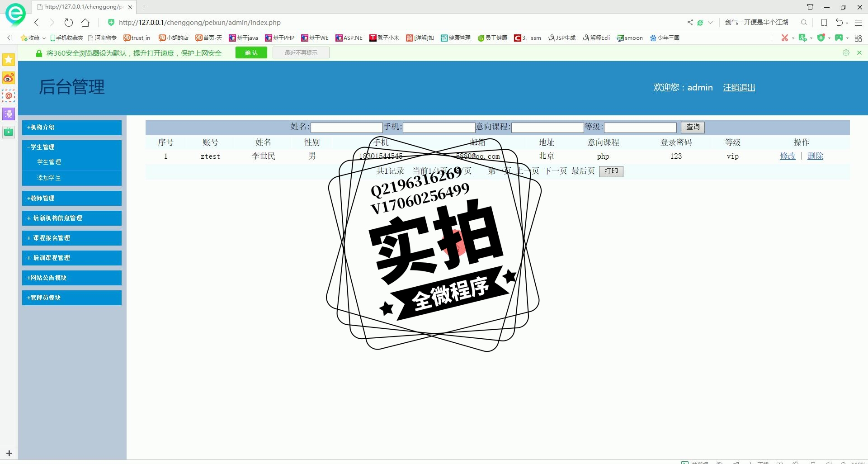Open the 基于java bookmark
The height and width of the screenshot is (464, 868).
pos(243,38)
